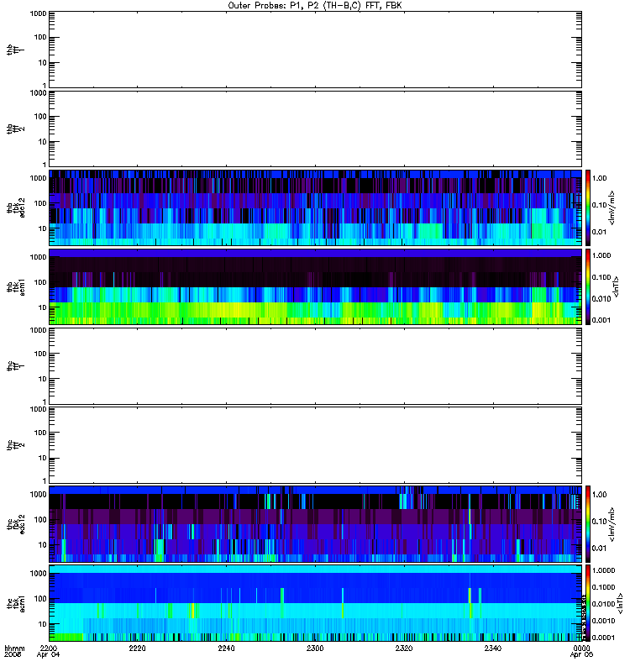Click the 'thc fbk edc12' y-axis label

(x=16, y=524)
